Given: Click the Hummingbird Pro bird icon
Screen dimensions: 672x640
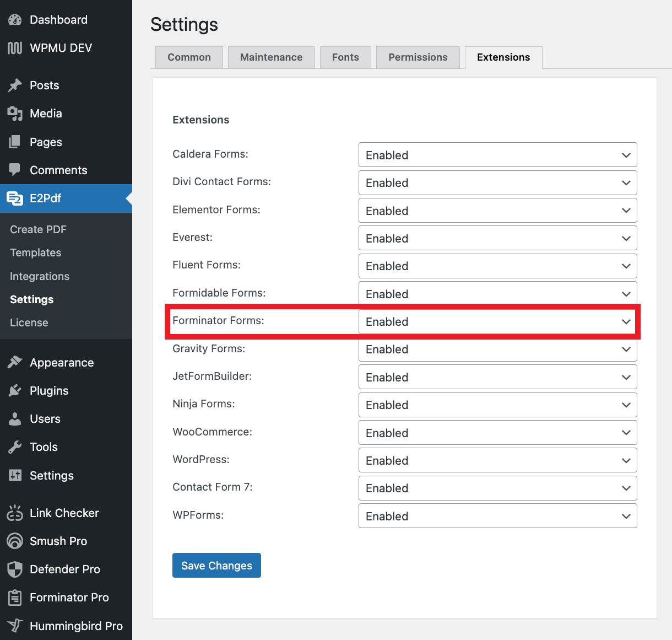Looking at the screenshot, I should point(15,626).
